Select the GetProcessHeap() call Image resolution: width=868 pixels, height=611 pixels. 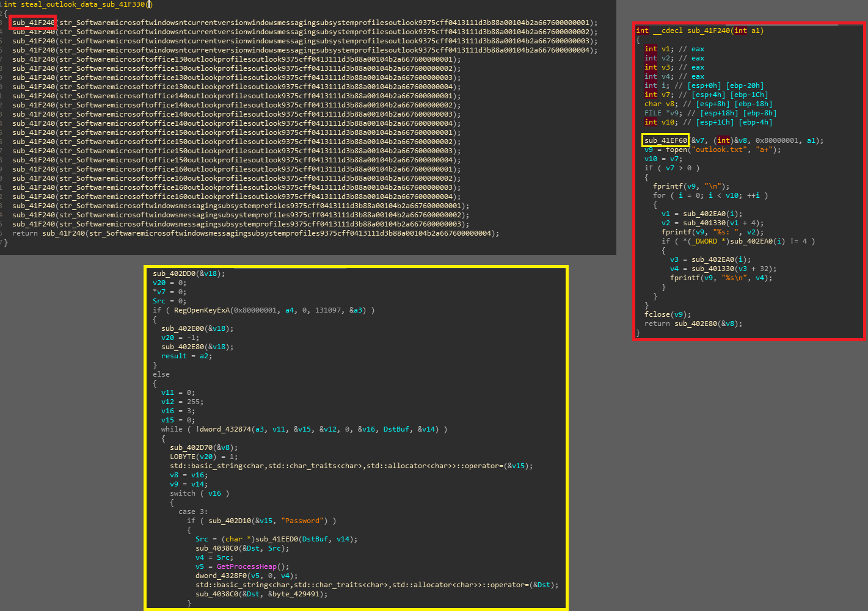(253, 566)
